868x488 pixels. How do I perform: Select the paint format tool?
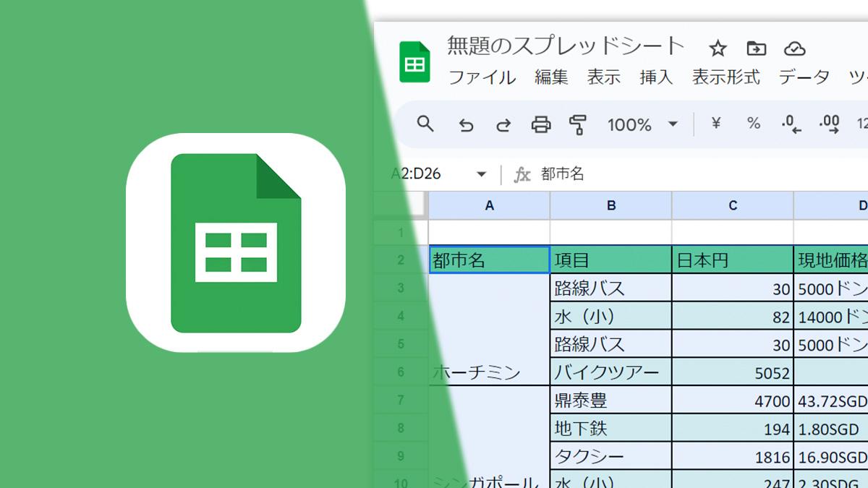click(578, 124)
